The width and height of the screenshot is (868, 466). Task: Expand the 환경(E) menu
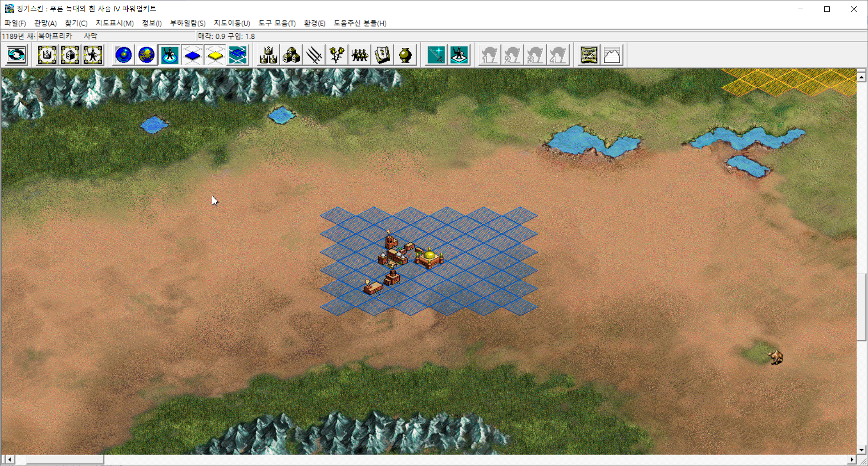point(314,23)
